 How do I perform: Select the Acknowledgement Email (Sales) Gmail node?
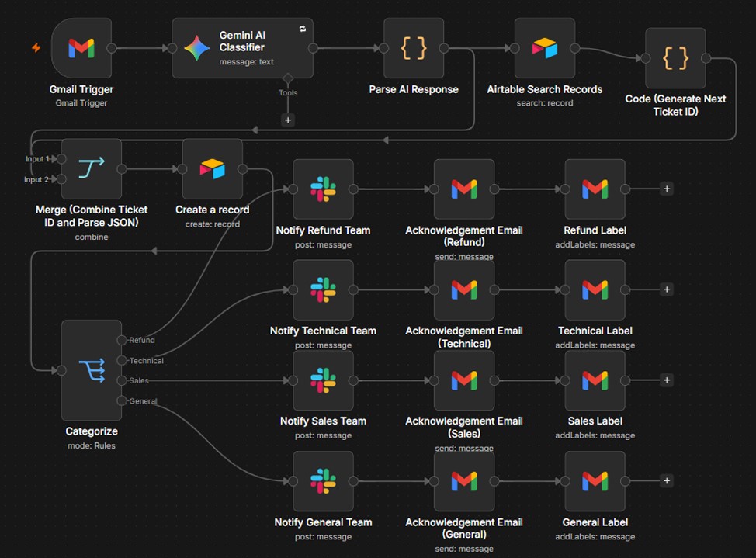point(464,380)
